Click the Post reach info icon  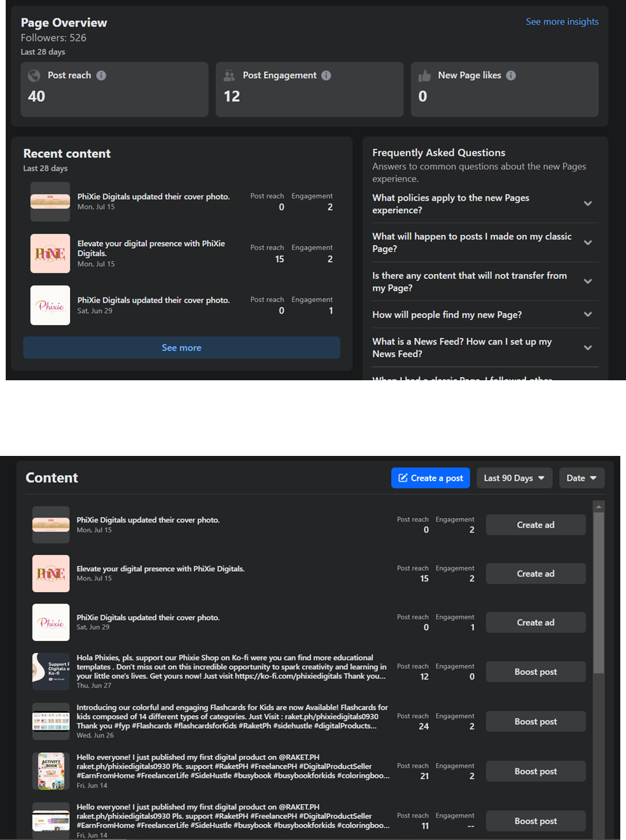(101, 75)
